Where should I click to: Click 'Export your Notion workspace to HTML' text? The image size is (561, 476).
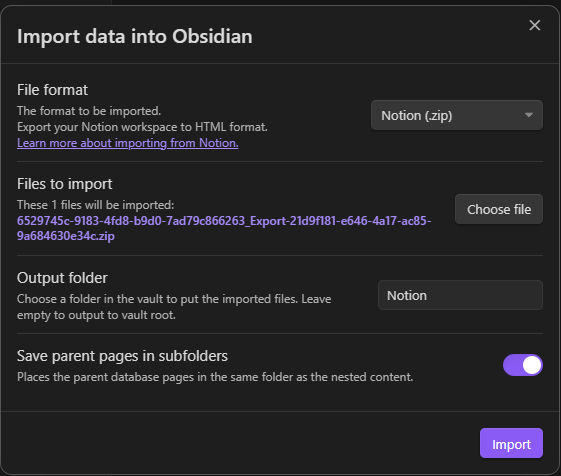click(142, 127)
